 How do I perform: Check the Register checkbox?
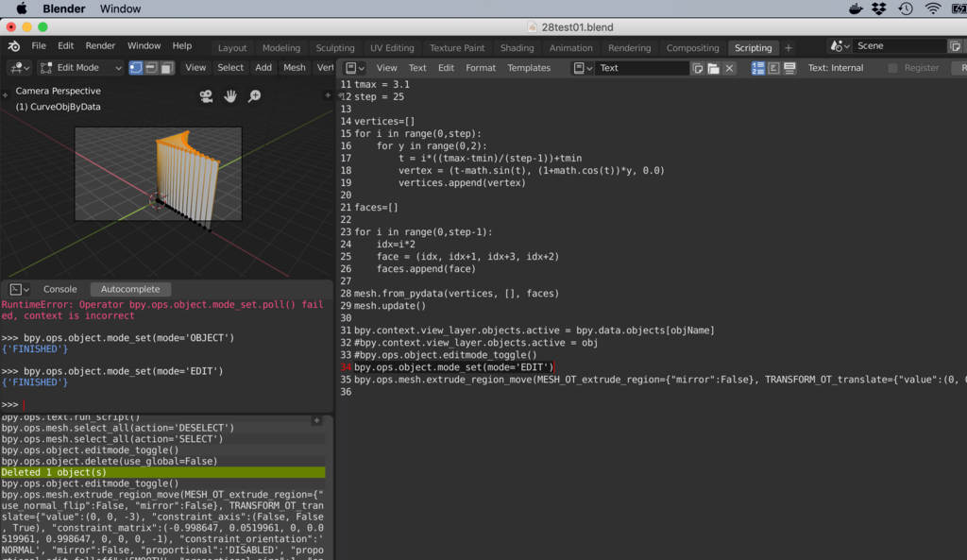pos(892,68)
